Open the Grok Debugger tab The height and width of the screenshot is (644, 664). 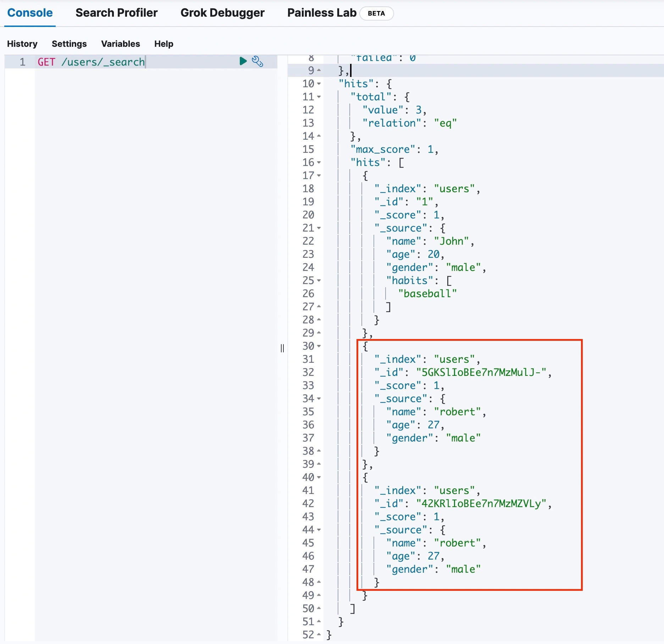coord(222,13)
